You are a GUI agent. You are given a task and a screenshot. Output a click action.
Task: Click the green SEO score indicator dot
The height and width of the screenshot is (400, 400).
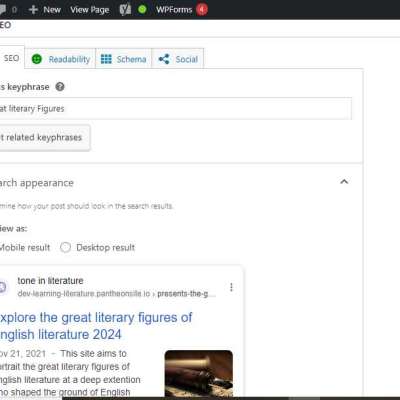pos(142,9)
